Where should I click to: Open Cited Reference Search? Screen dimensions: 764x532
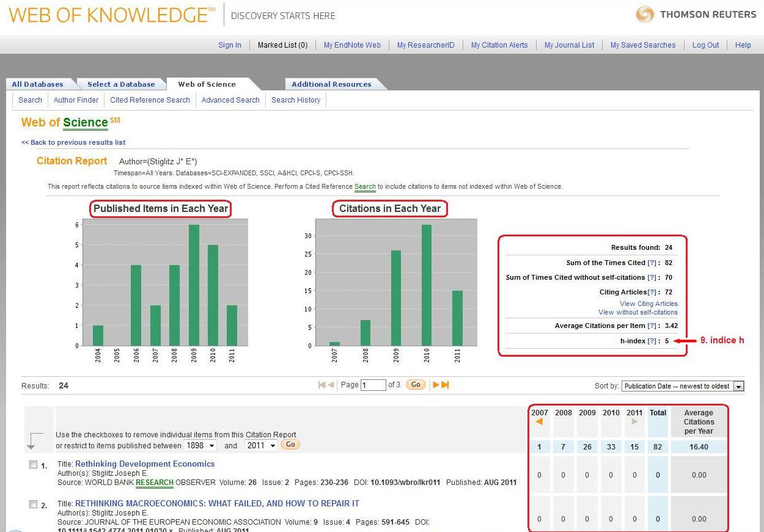(150, 100)
